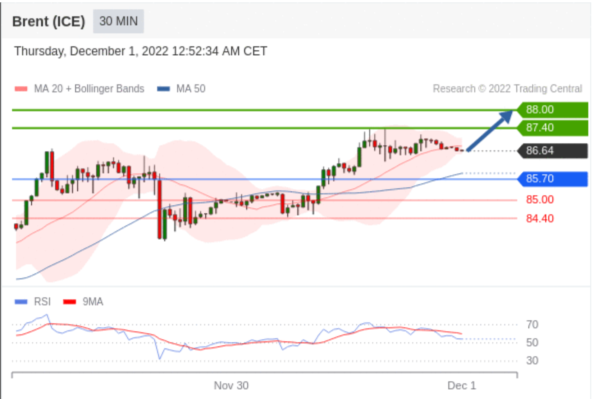This screenshot has height=399, width=594.
Task: Click the 30 MIN timeframe badge
Action: coord(118,21)
